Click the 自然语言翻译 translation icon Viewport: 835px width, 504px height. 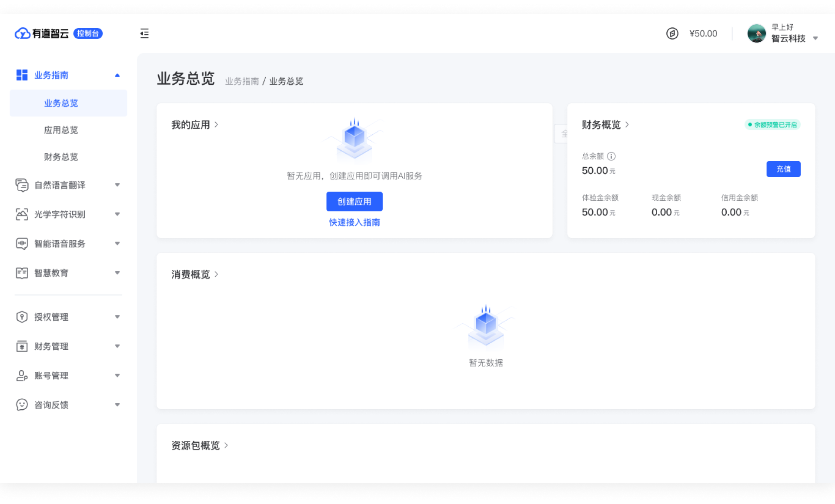pos(22,185)
